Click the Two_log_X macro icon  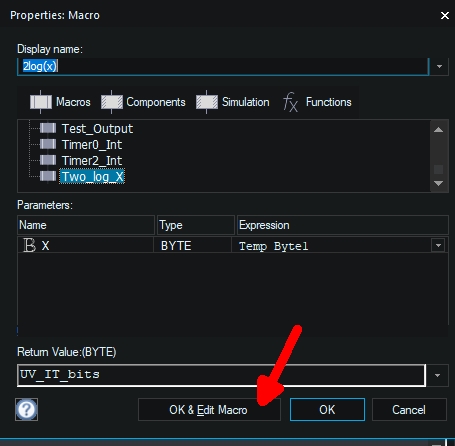pyautogui.click(x=48, y=176)
